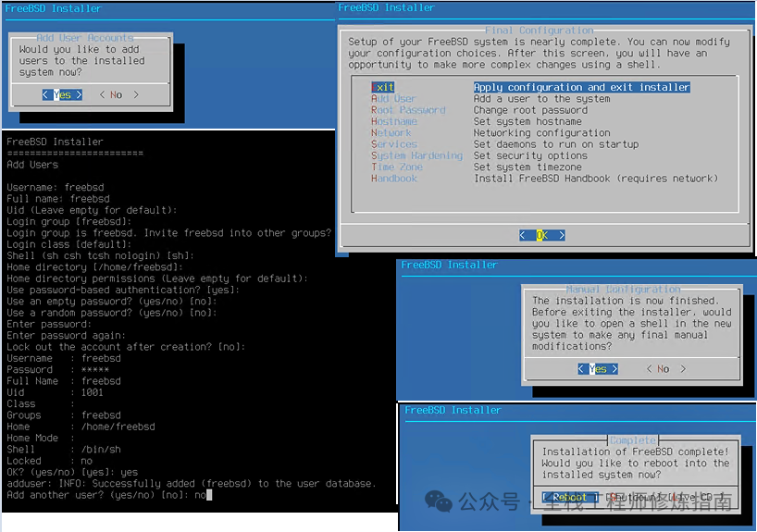Click the 'Home directory permissions' line
The height and width of the screenshot is (532, 757).
157,278
